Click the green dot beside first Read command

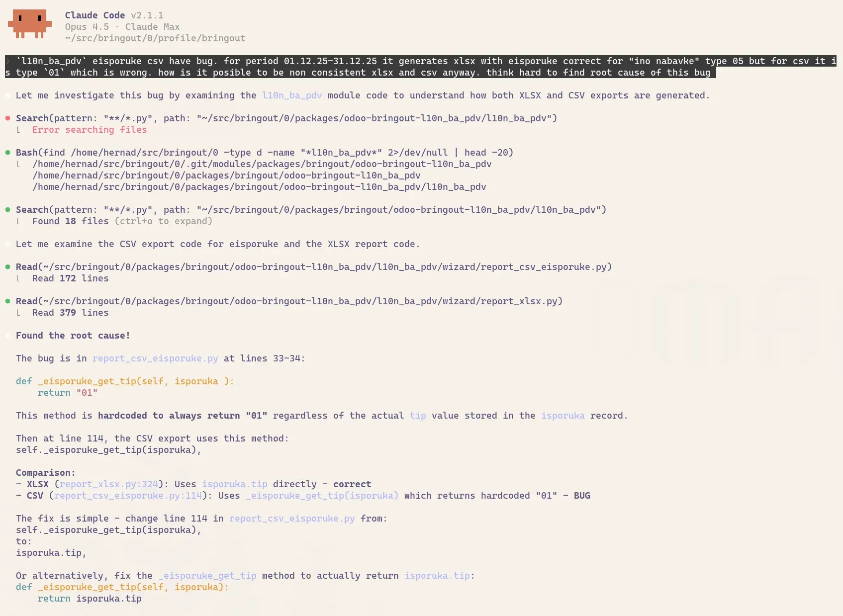point(7,266)
